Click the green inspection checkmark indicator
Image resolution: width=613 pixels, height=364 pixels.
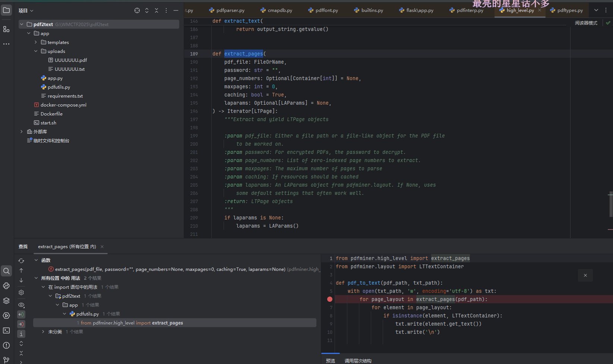click(x=608, y=23)
